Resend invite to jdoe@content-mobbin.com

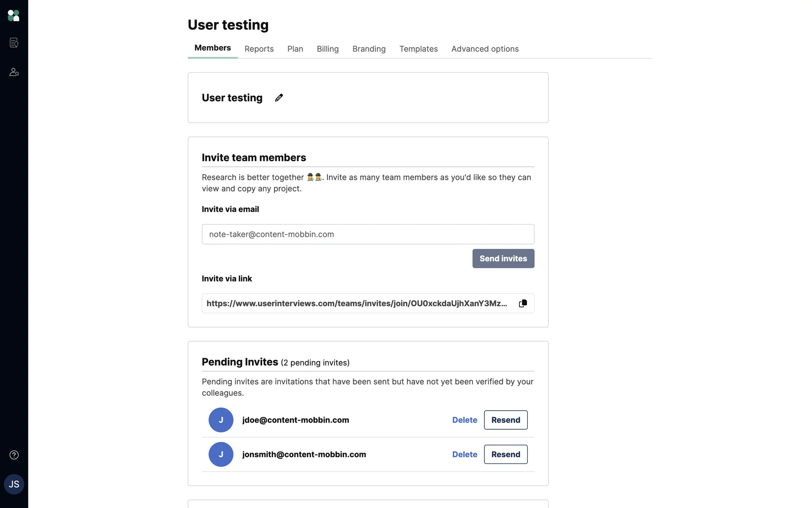pyautogui.click(x=505, y=420)
